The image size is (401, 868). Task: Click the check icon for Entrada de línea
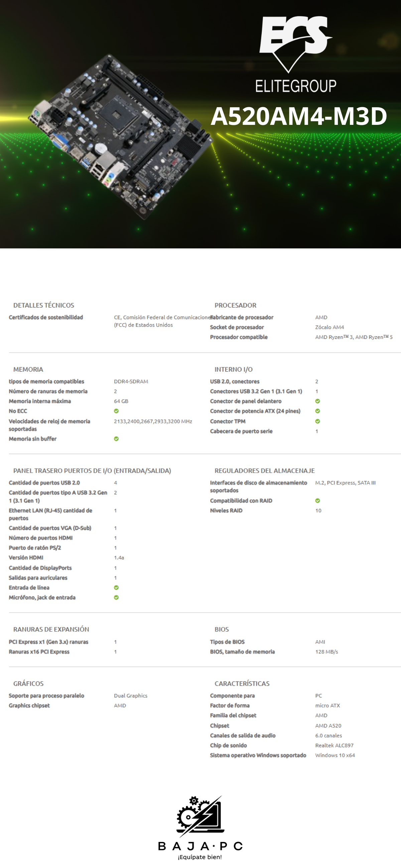[x=116, y=588]
